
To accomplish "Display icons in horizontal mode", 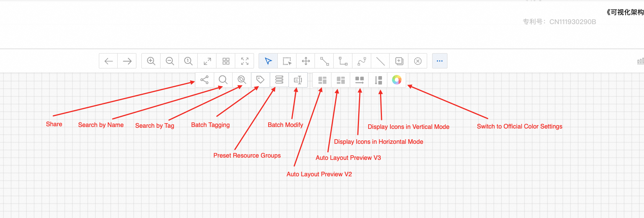I will click(359, 80).
